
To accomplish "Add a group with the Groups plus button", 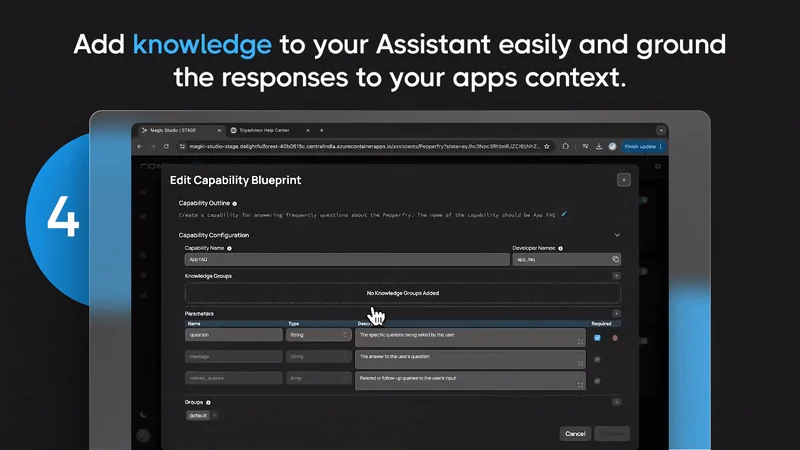I will tap(616, 402).
